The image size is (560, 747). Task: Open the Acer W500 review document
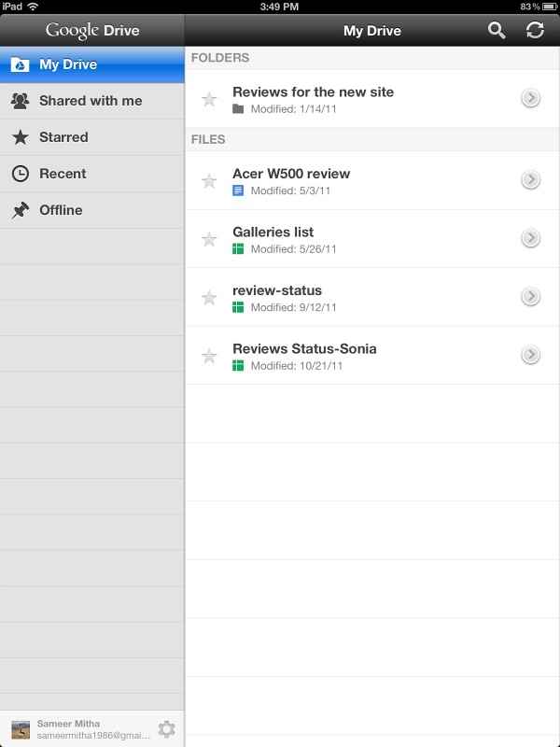tap(372, 180)
